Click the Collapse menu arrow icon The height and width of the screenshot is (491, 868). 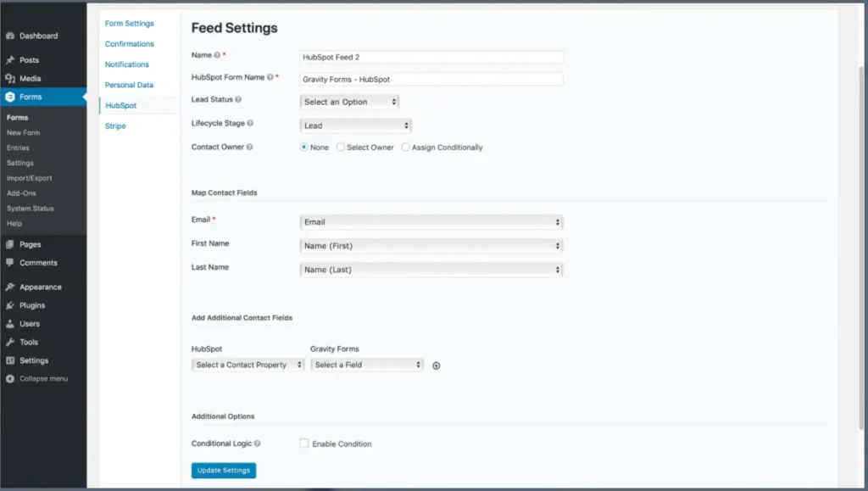[x=10, y=378]
